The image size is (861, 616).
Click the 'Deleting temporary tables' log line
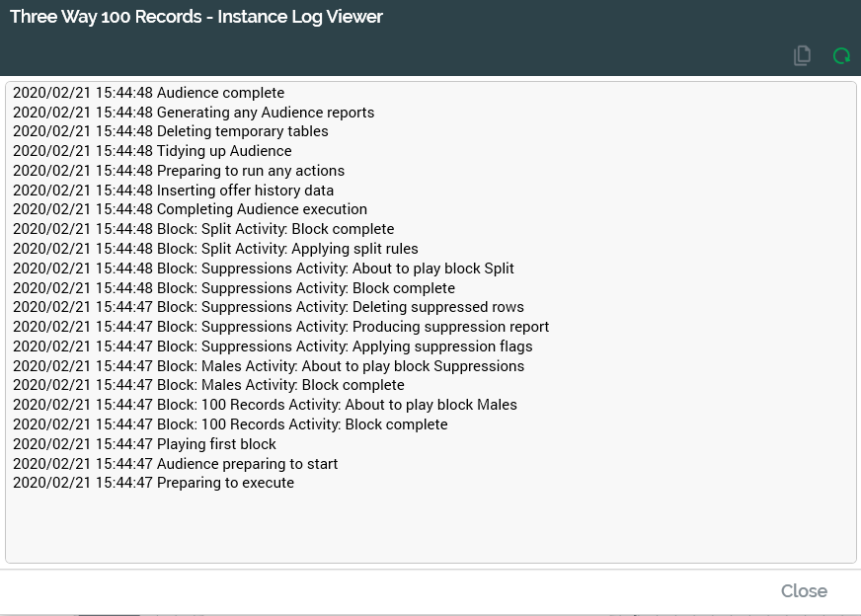(171, 131)
